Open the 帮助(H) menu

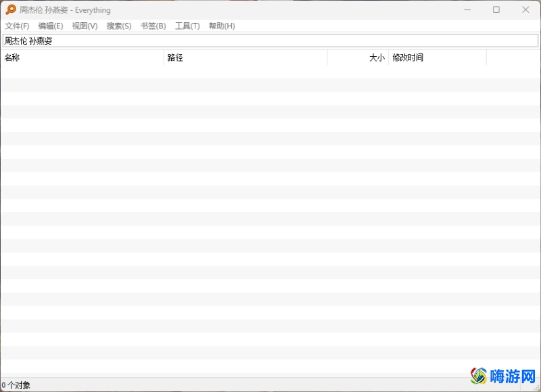pyautogui.click(x=222, y=26)
